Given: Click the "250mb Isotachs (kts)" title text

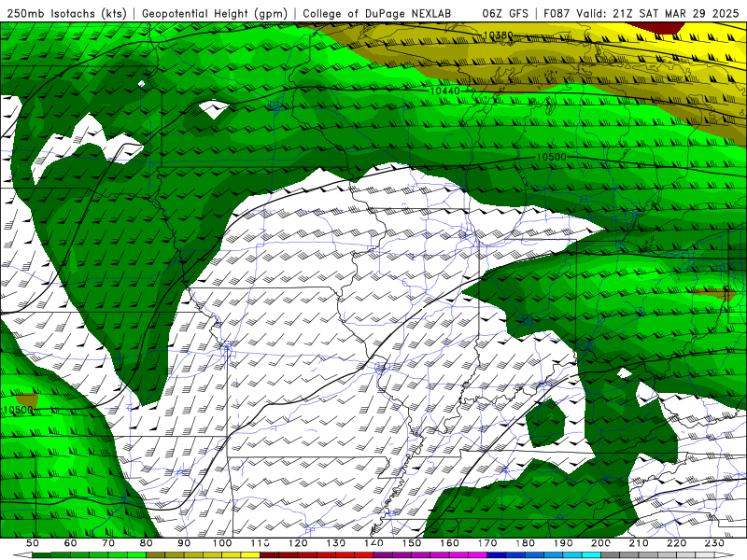Looking at the screenshot, I should coord(66,13).
